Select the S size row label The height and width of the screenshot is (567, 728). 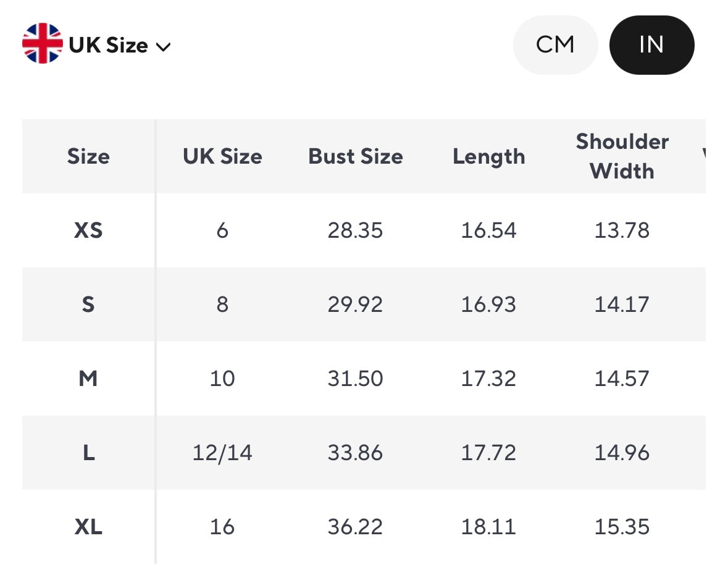[88, 304]
